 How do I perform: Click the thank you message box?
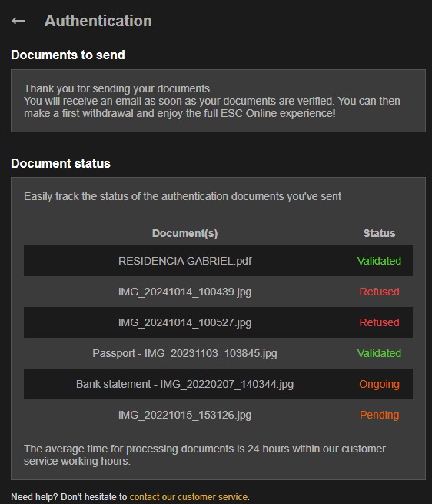click(x=218, y=101)
